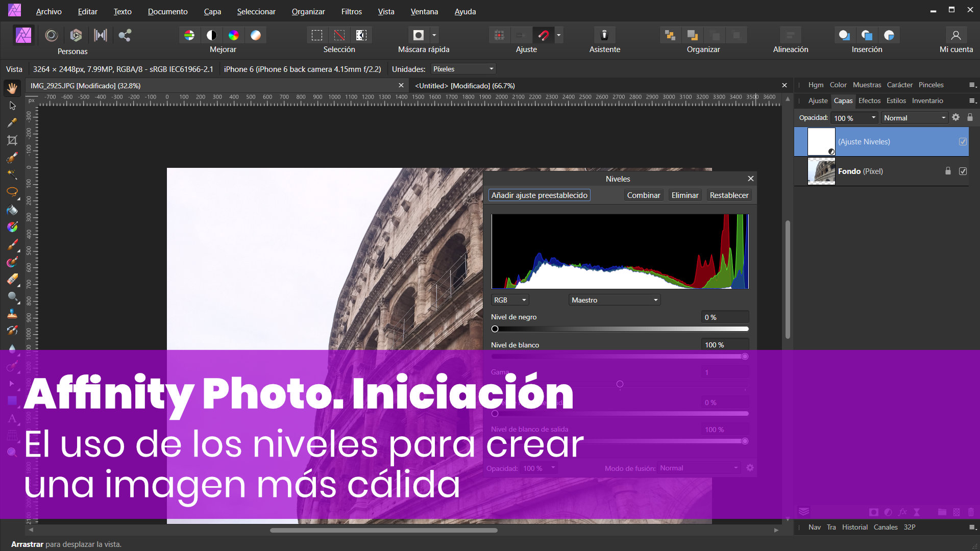Screen dimensions: 980x551
Task: Toggle the layer lock in Capas panel header
Action: point(970,117)
